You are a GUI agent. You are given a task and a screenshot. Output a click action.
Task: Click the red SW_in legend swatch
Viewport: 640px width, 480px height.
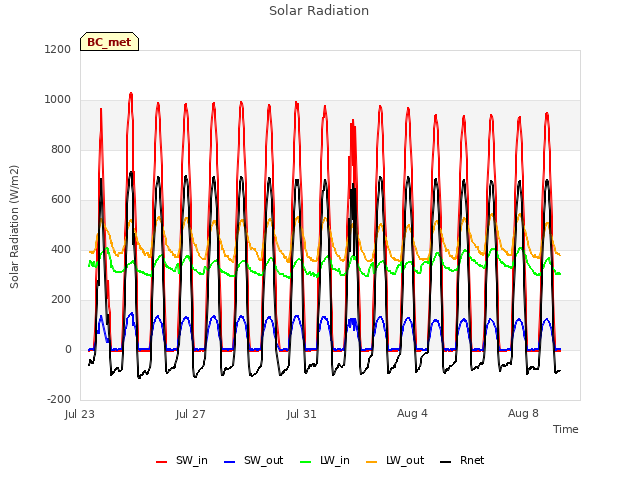click(162, 462)
